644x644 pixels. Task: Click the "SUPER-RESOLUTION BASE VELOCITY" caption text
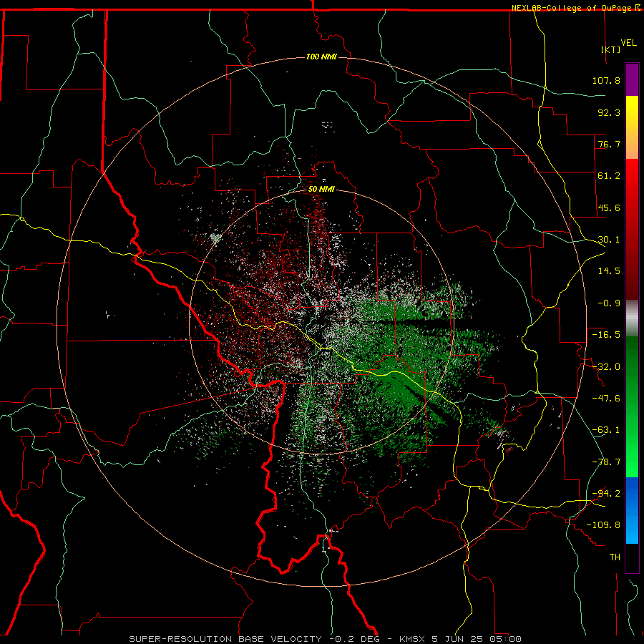(225, 639)
